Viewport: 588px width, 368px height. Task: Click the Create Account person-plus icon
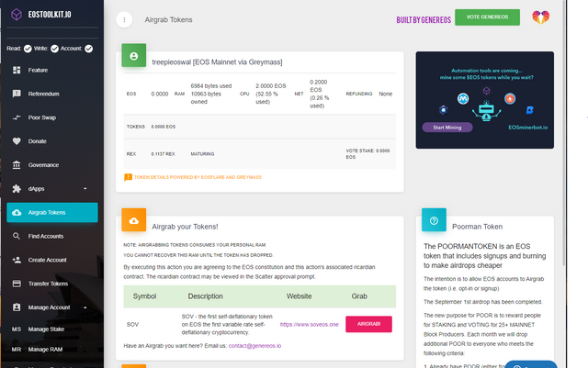tap(17, 260)
